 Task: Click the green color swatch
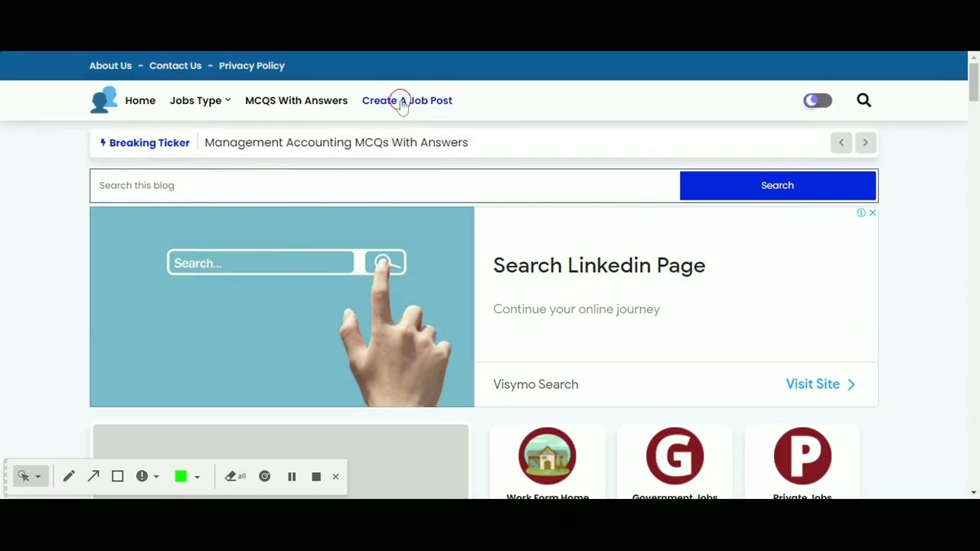(x=181, y=476)
